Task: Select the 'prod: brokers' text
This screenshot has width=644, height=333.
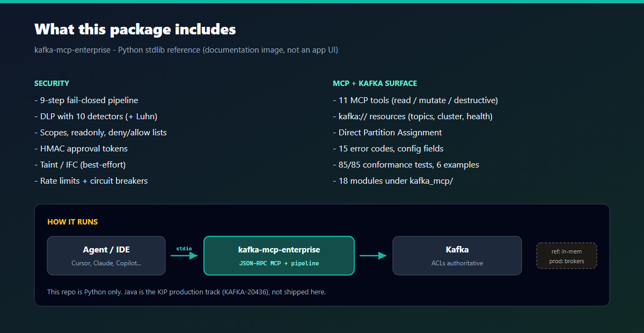Action: pyautogui.click(x=567, y=261)
